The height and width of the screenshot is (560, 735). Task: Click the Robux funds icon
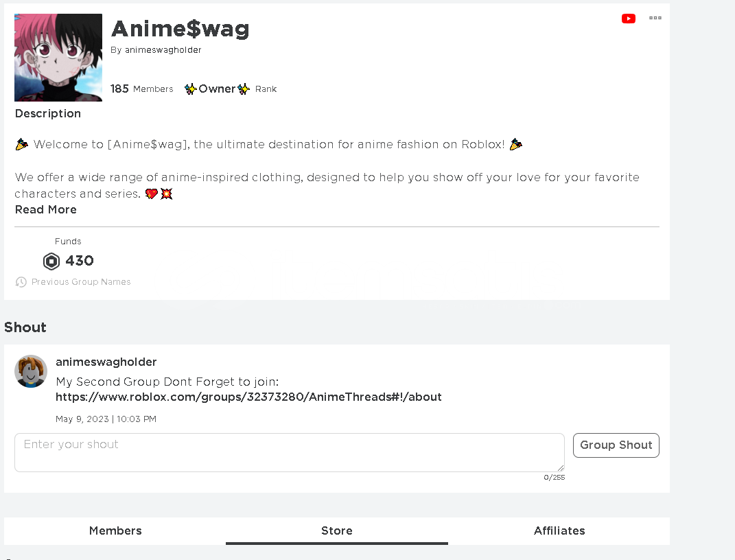(51, 261)
